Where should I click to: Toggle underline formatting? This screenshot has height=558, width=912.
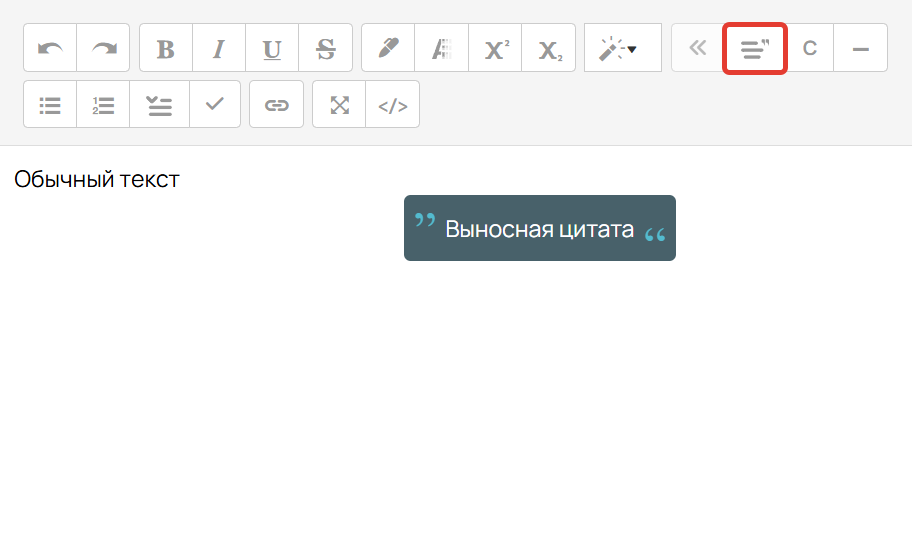(x=272, y=48)
